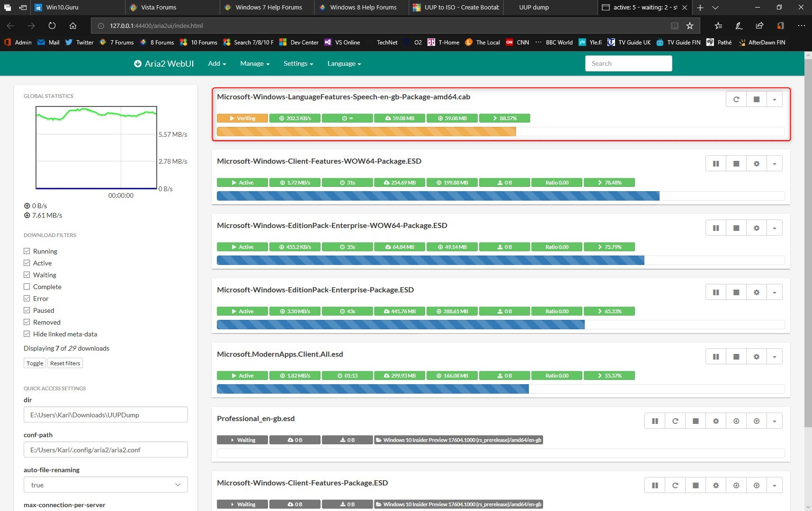The width and height of the screenshot is (812, 511).
Task: Open settings gear for EditionPack-Enterprise-Package.ESD
Action: pos(757,292)
